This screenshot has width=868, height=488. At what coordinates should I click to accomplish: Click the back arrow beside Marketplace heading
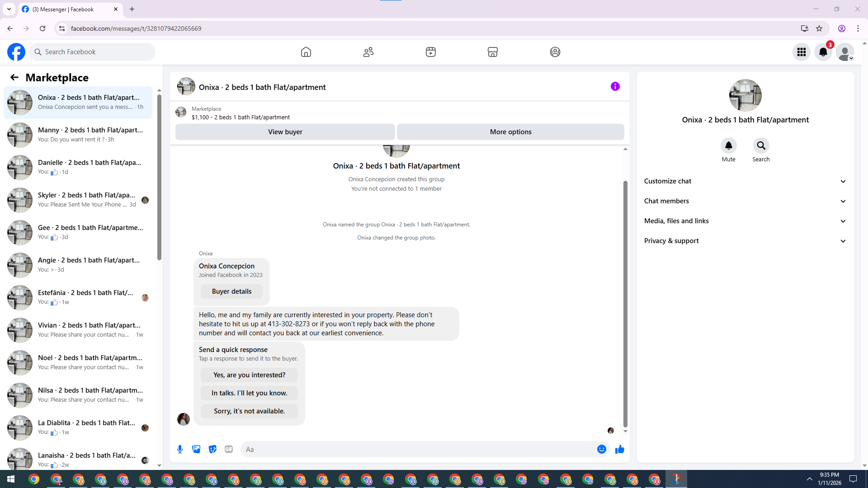pyautogui.click(x=14, y=78)
